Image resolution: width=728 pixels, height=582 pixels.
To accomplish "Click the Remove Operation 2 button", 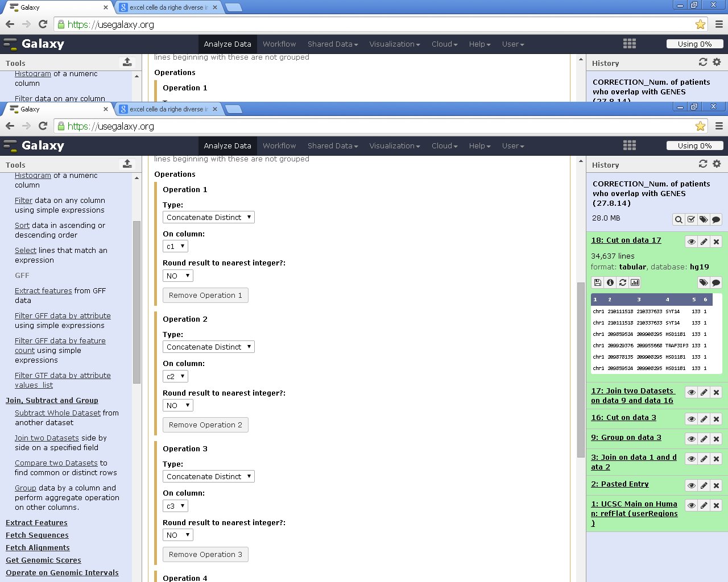I will [205, 425].
